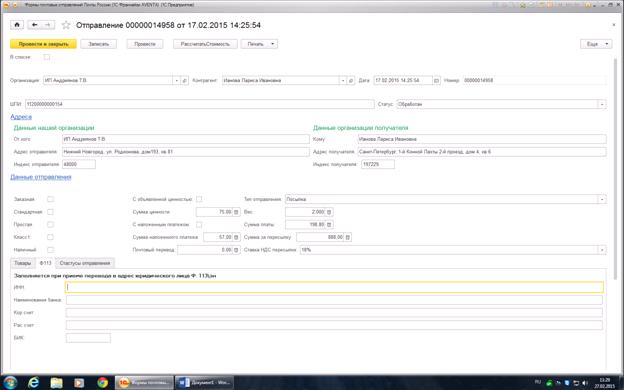The width and height of the screenshot is (624, 390).
Task: Enable the Заказная checkbox
Action: 50,199
